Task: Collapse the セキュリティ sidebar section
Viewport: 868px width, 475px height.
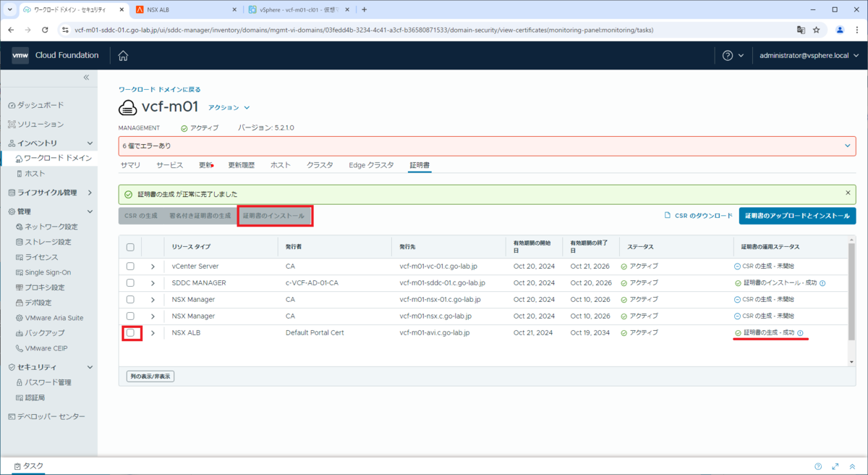Action: click(90, 367)
